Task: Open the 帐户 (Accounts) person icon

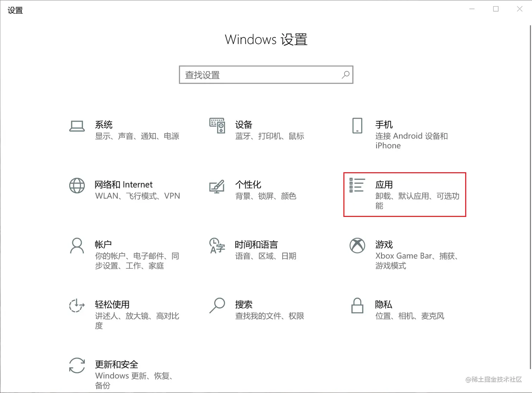Action: (77, 245)
